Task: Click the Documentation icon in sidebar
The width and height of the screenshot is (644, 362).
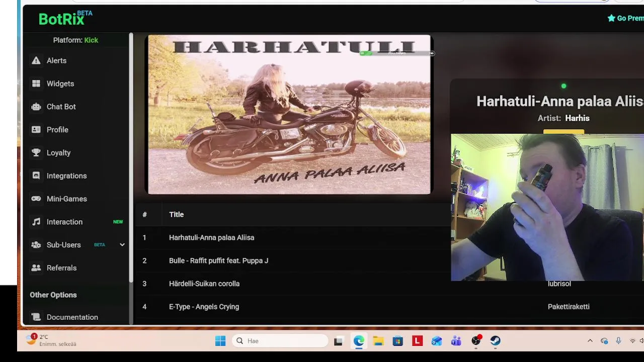Action: [36, 317]
